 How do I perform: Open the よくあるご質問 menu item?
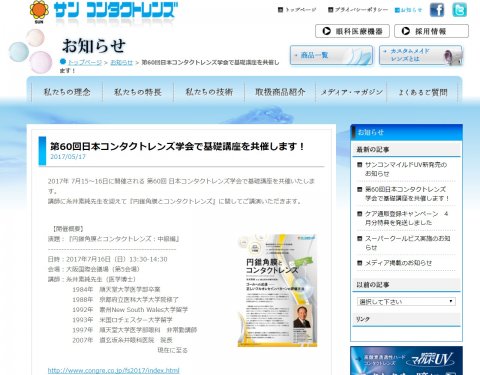pos(423,92)
